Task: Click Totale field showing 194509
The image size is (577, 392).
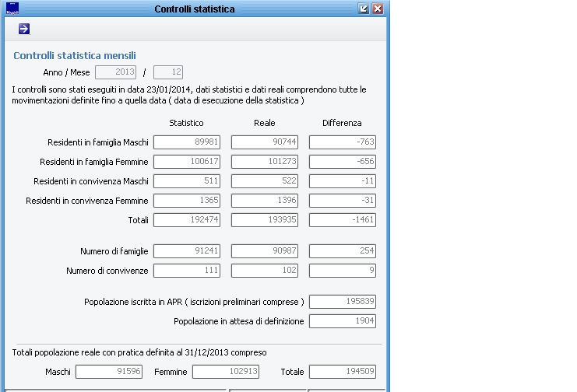Action: click(x=343, y=372)
